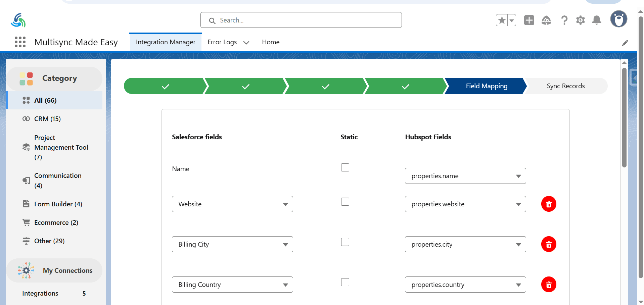This screenshot has width=644, height=305.
Task: Switch to the Home tab
Action: [x=271, y=42]
